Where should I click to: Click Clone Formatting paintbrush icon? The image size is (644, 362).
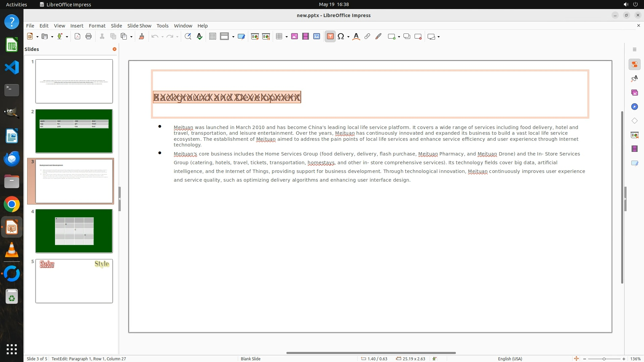click(x=141, y=37)
